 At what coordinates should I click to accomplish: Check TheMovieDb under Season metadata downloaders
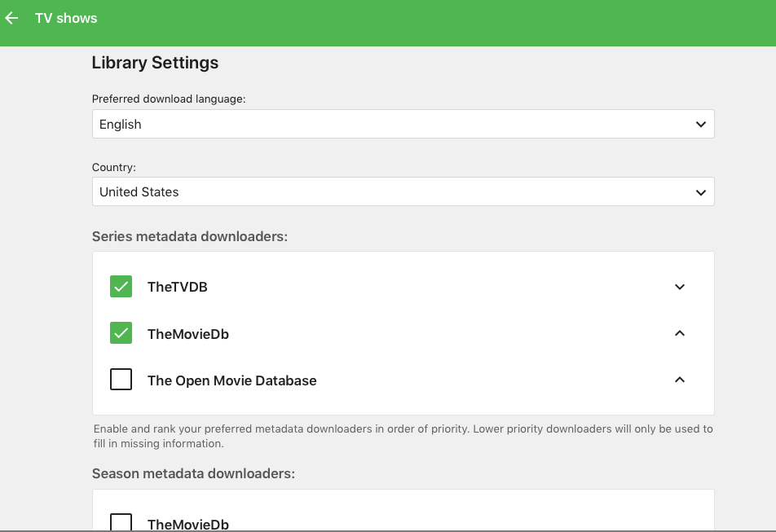[121, 522]
